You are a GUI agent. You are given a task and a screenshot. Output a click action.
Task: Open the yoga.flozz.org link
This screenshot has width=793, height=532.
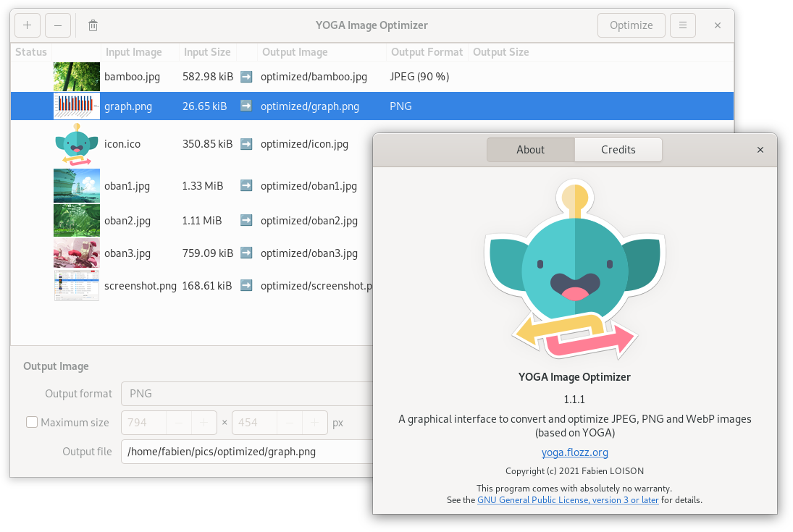click(574, 452)
